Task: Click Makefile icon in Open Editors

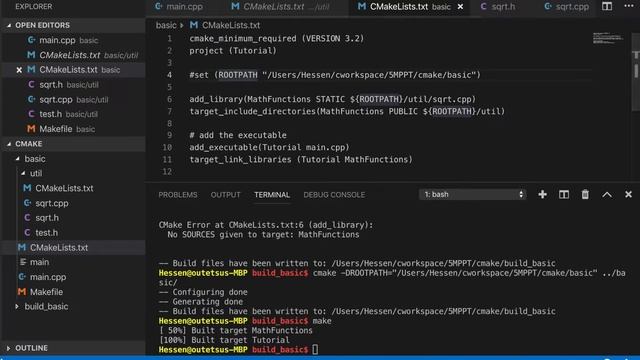Action: (31, 129)
